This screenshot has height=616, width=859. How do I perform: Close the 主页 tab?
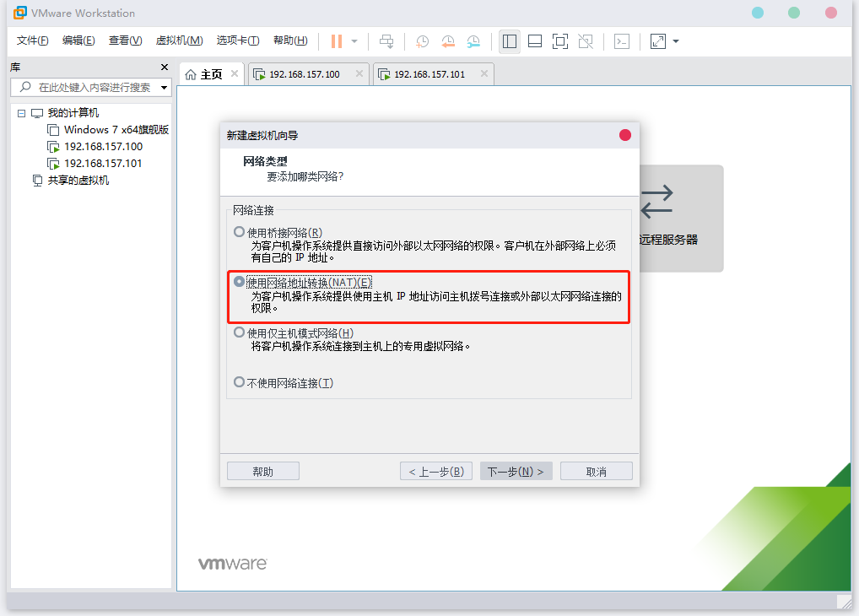235,73
